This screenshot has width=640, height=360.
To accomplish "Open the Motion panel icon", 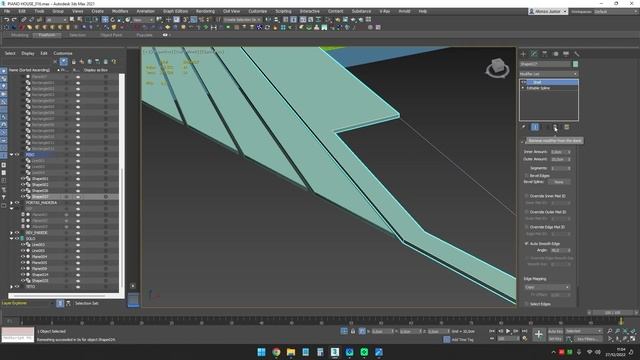I will click(x=555, y=54).
